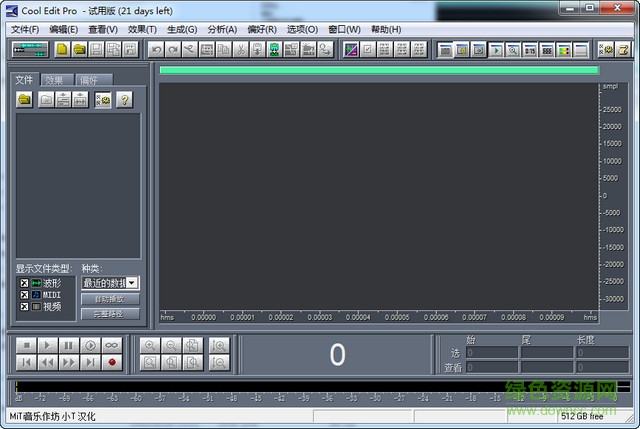
Task: Toggle the MIDI file type checkbox
Action: click(24, 295)
